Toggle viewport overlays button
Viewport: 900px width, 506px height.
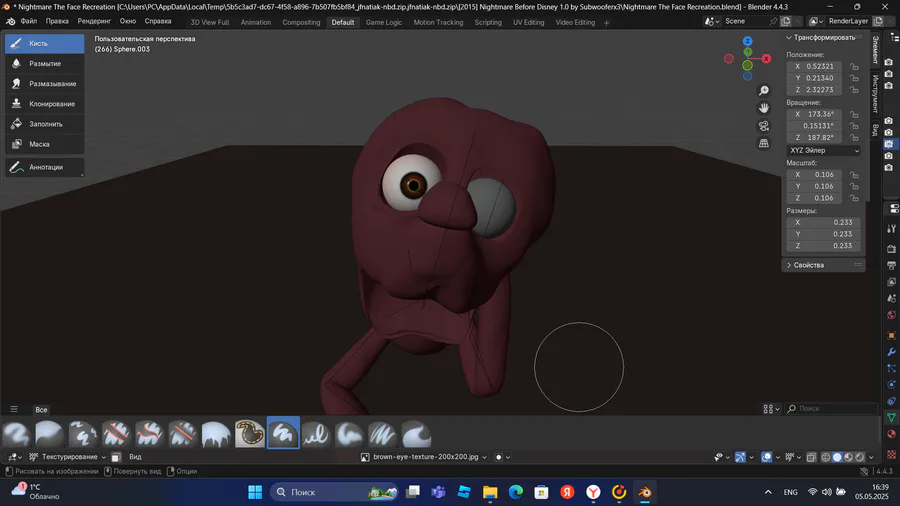[766, 457]
